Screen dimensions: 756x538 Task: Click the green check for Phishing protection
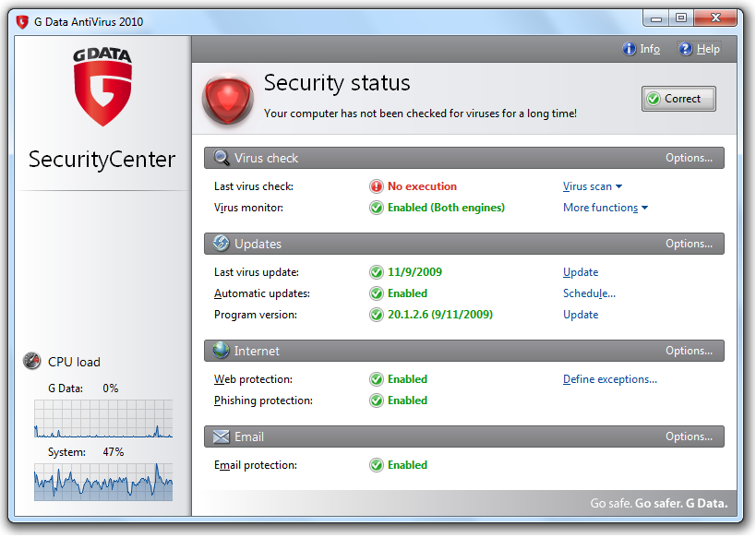coord(376,401)
